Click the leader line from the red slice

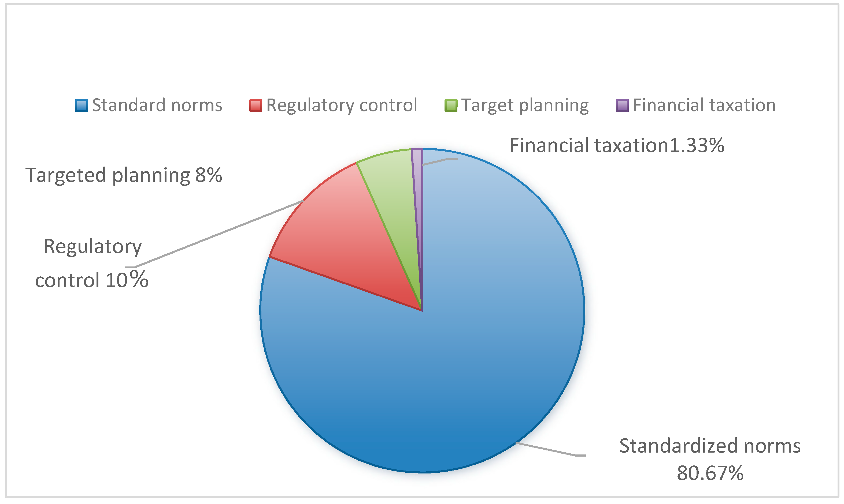point(217,234)
